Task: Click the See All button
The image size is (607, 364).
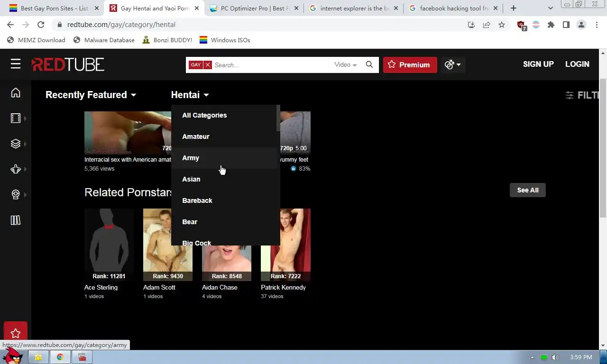Action: pos(527,190)
